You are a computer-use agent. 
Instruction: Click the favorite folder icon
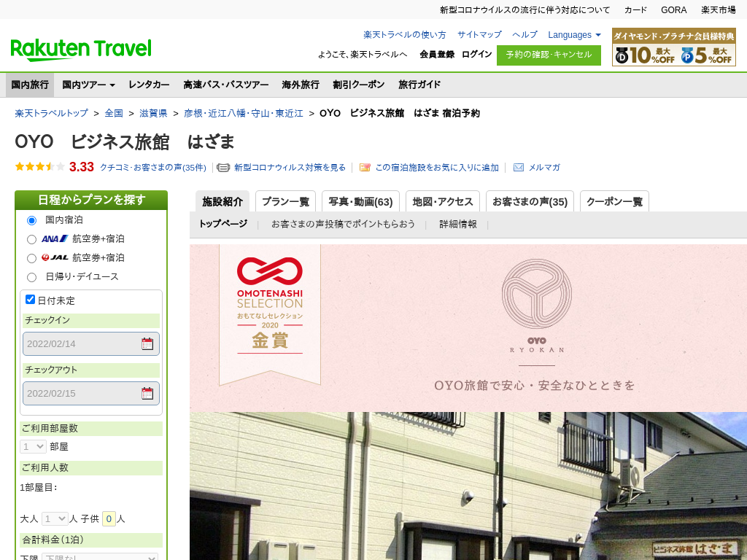[x=365, y=168]
